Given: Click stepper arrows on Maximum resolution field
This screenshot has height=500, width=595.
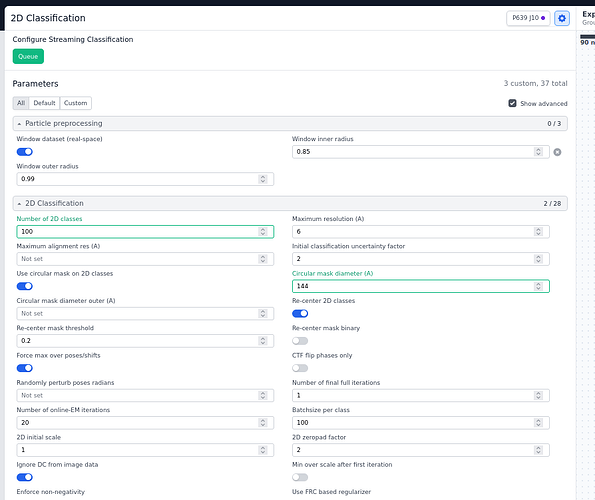Looking at the screenshot, I should coord(538,231).
